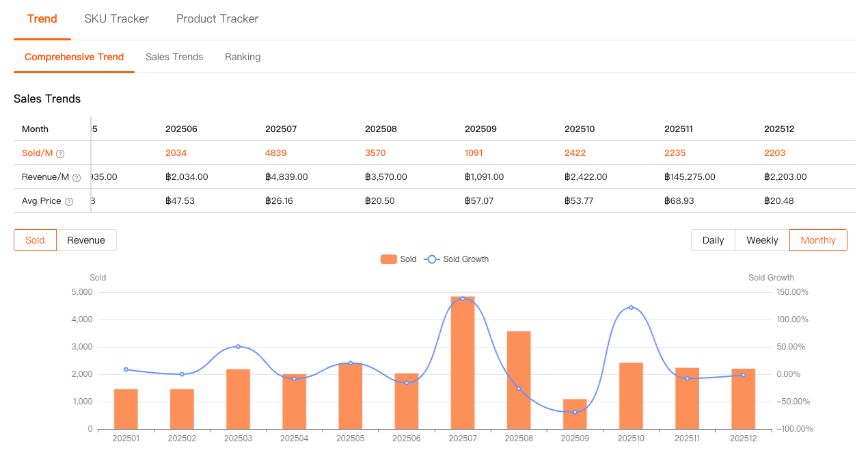Open the Ranking sub-tab

click(243, 57)
